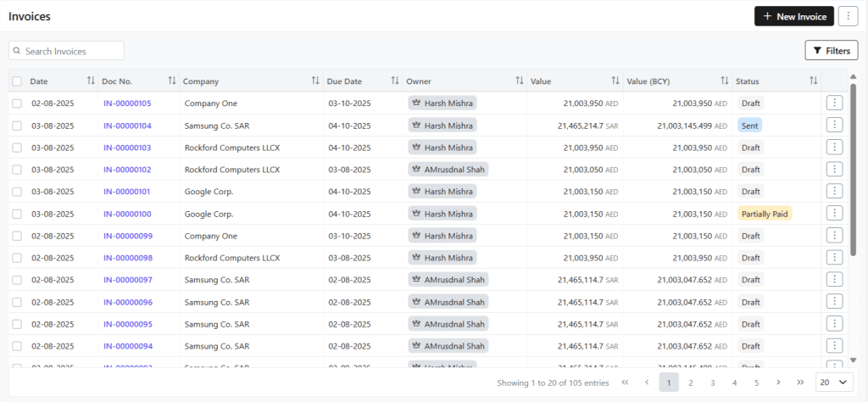Image resolution: width=868 pixels, height=402 pixels.
Task: Open the three-dot menu beside New Invoice
Action: pyautogui.click(x=848, y=16)
